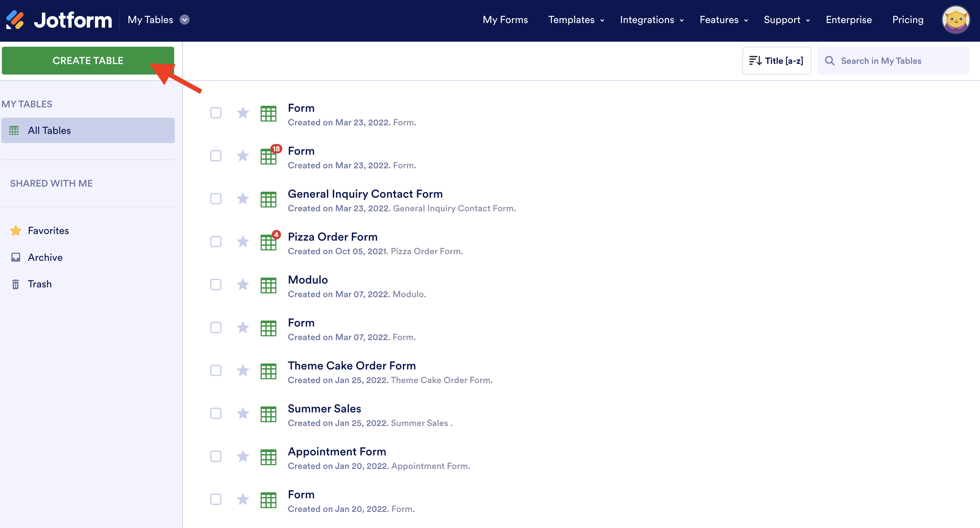Select the Theme Cake Order Form checkbox
Image resolution: width=980 pixels, height=528 pixels.
(x=216, y=370)
